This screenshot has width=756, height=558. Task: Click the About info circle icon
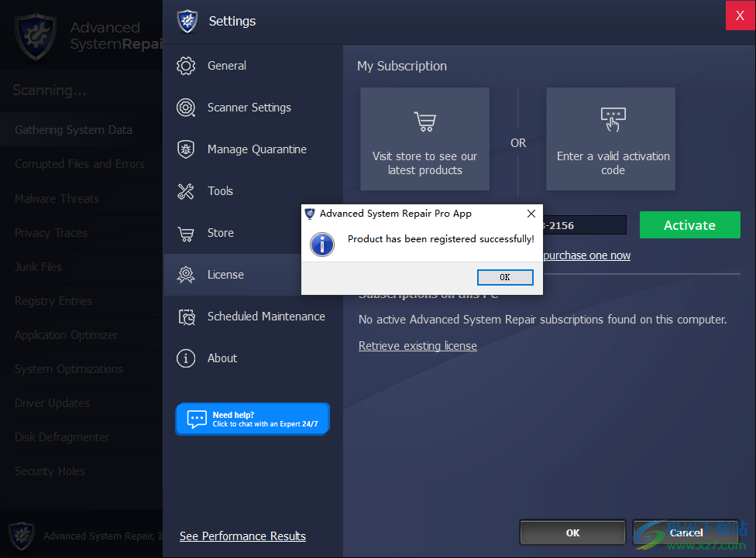(186, 358)
